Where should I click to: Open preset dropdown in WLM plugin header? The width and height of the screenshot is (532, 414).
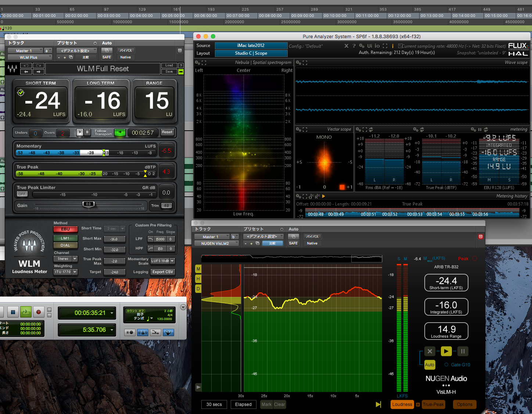click(x=77, y=51)
